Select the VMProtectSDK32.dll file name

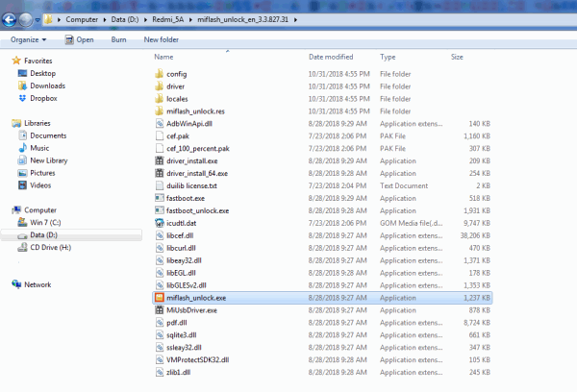tap(197, 360)
